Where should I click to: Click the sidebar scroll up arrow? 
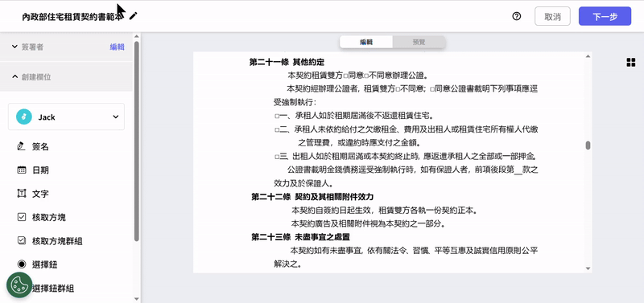coord(137,36)
